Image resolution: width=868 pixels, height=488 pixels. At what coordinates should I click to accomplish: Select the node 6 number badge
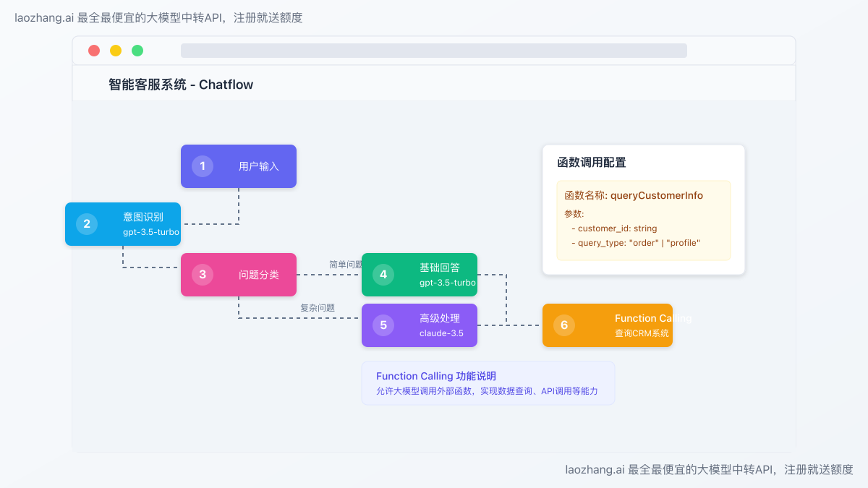(565, 325)
